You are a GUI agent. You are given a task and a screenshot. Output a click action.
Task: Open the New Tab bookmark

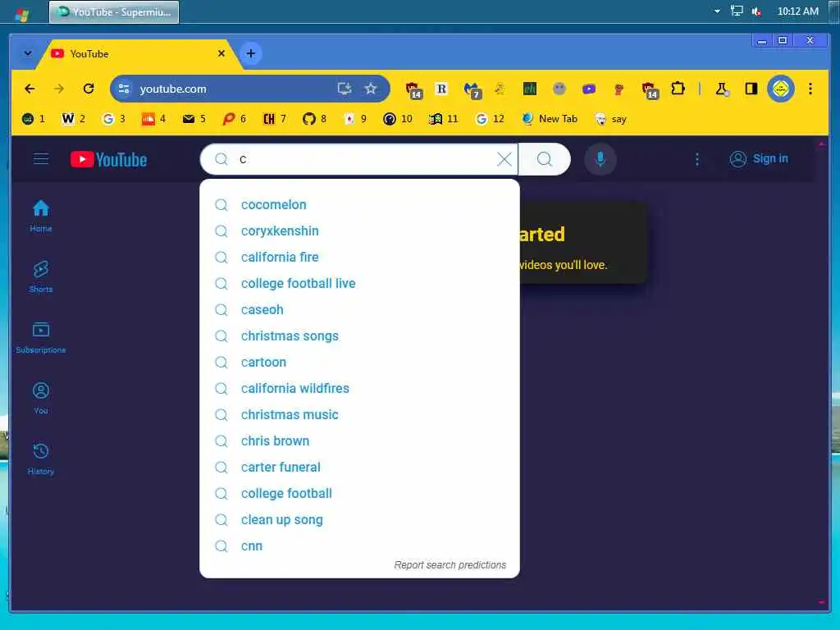pos(550,119)
